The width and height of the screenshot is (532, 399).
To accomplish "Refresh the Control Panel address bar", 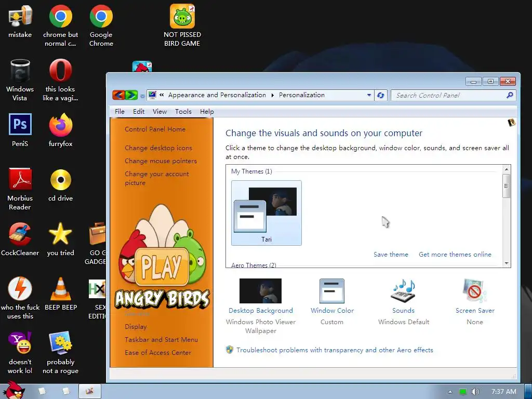I will (x=380, y=96).
